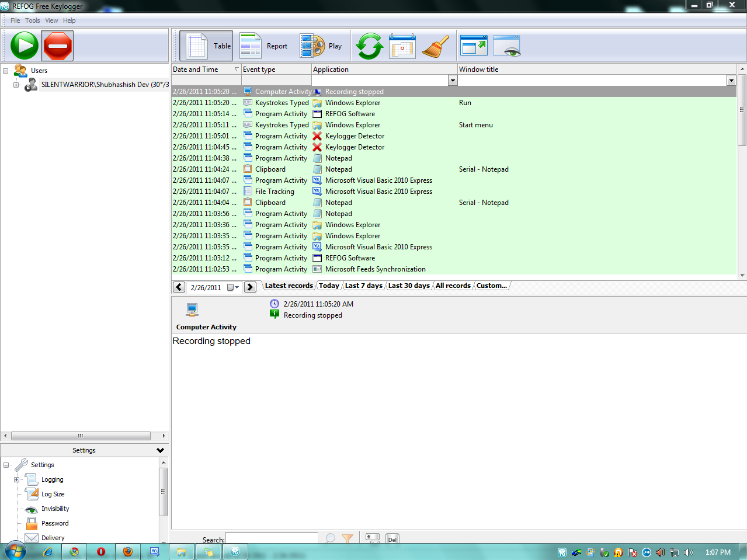Image resolution: width=747 pixels, height=560 pixels.
Task: Select the Microsoft Feeds Synchronization row
Action: click(x=454, y=269)
